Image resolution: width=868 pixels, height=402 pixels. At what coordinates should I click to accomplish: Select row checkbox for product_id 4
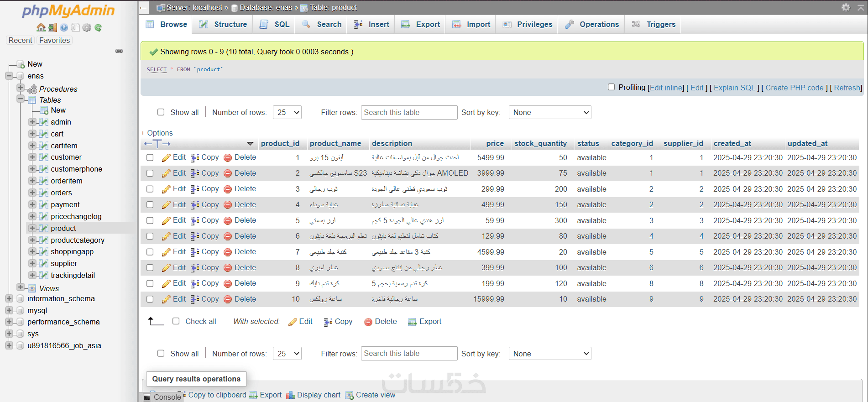tap(150, 205)
